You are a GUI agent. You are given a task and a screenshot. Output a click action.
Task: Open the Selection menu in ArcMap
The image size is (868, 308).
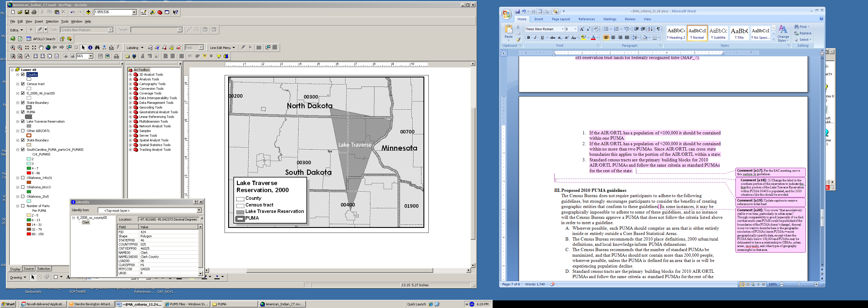(x=52, y=22)
